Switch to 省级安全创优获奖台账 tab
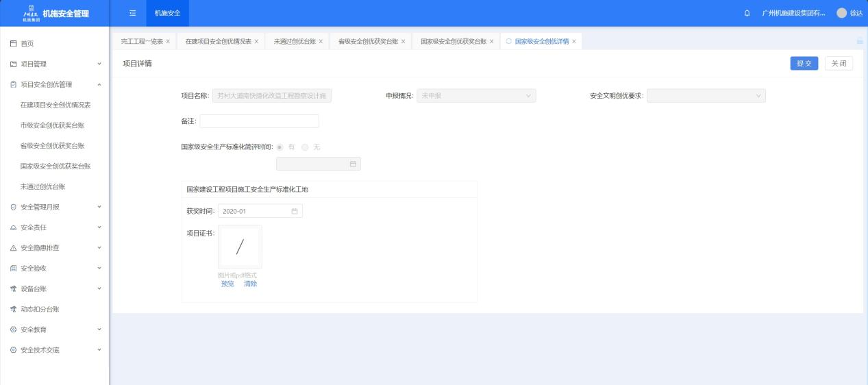868x385 pixels. pyautogui.click(x=368, y=42)
